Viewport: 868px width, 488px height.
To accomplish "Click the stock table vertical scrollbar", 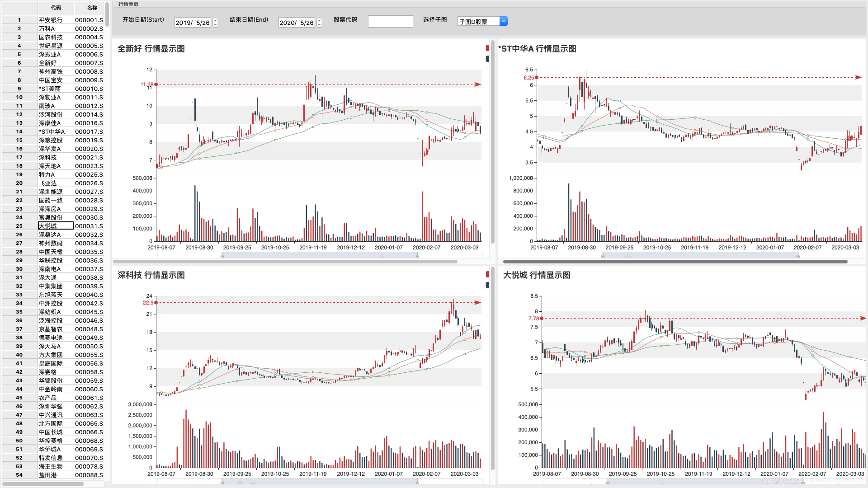I will [x=107, y=14].
